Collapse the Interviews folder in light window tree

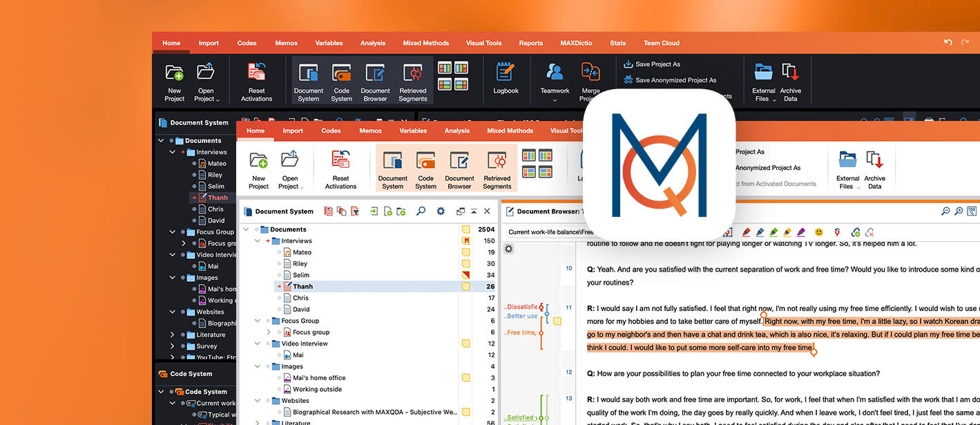point(257,241)
